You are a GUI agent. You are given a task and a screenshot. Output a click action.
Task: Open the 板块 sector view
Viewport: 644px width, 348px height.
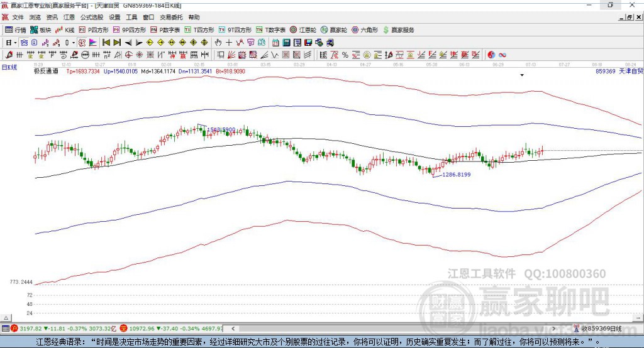(x=40, y=30)
